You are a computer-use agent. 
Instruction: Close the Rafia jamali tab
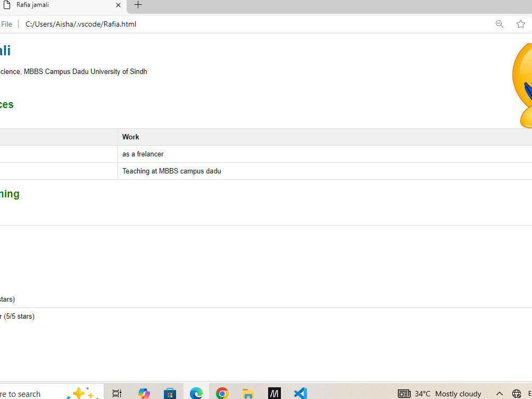[118, 5]
